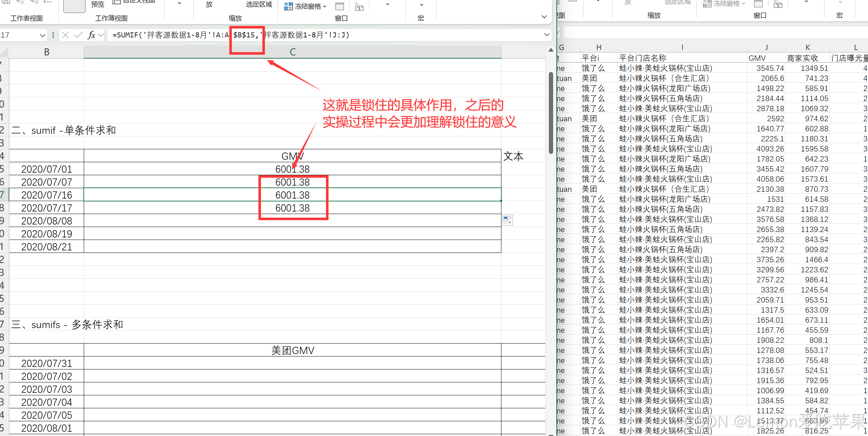
Task: Collapse the ribbon with chevron at ribbon's right edge
Action: [544, 17]
